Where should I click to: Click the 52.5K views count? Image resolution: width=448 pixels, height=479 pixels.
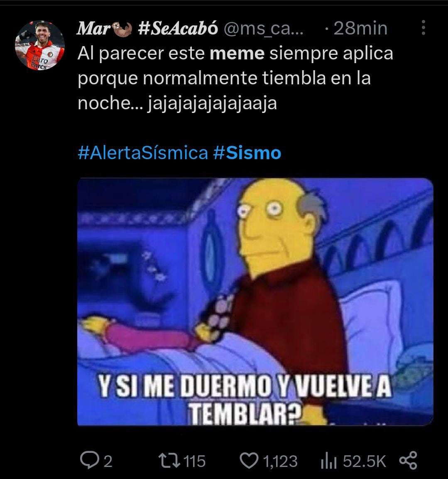coord(365,461)
